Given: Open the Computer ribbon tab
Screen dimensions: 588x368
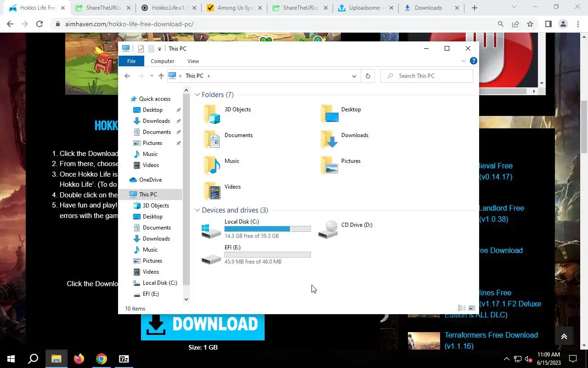Looking at the screenshot, I should coord(163,61).
